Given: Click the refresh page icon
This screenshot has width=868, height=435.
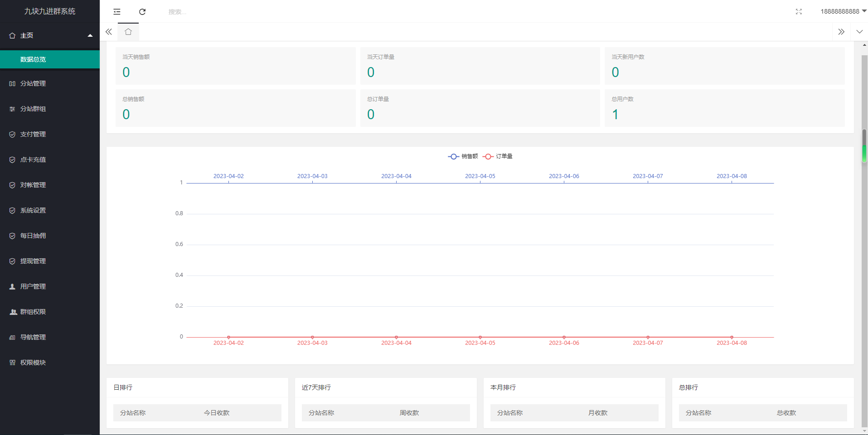Looking at the screenshot, I should click(x=142, y=12).
